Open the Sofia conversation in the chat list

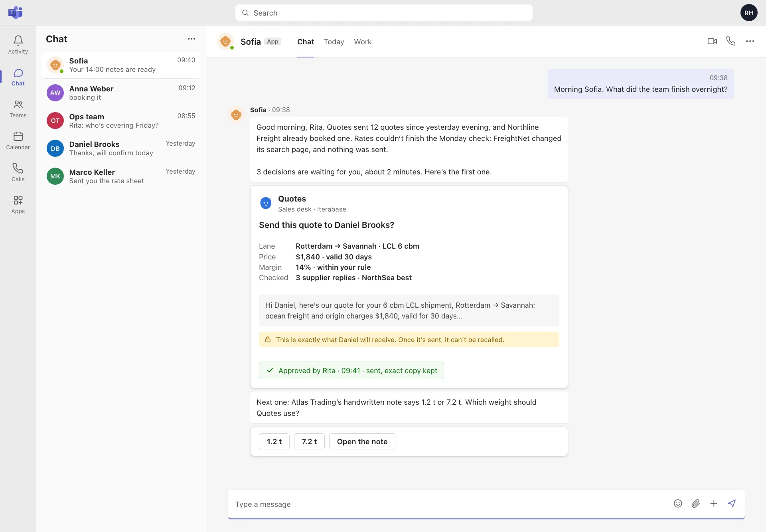(121, 65)
